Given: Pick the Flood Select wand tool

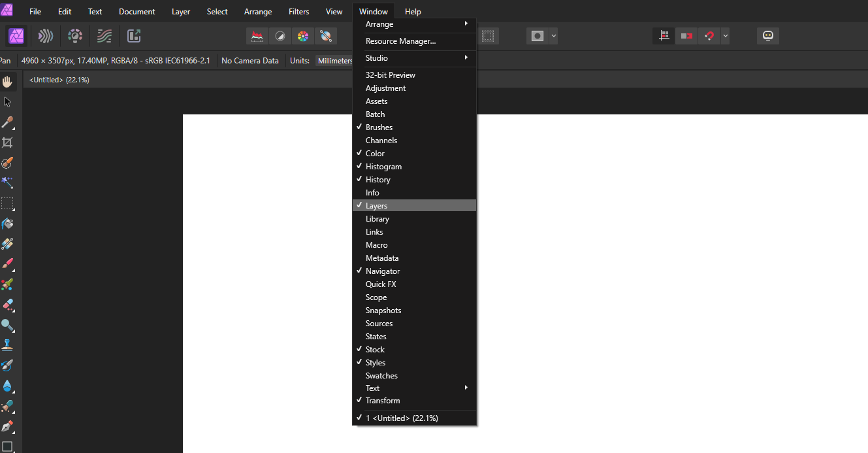Looking at the screenshot, I should (x=8, y=183).
